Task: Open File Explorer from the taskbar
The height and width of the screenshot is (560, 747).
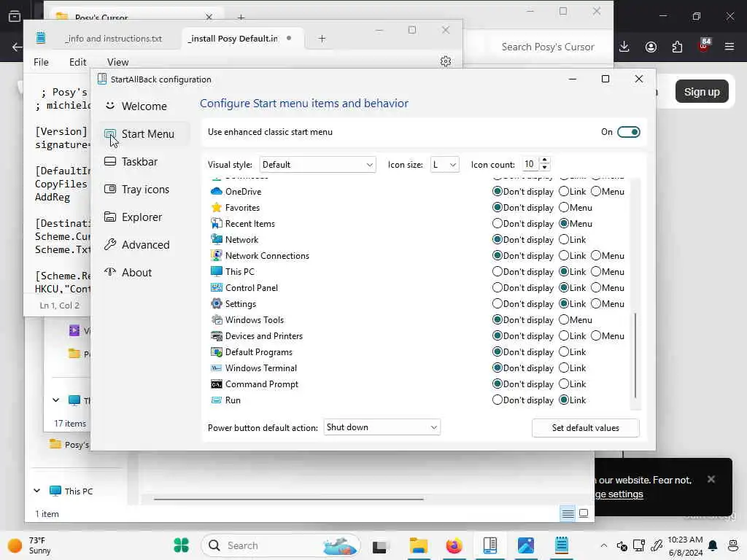Action: pyautogui.click(x=418, y=545)
